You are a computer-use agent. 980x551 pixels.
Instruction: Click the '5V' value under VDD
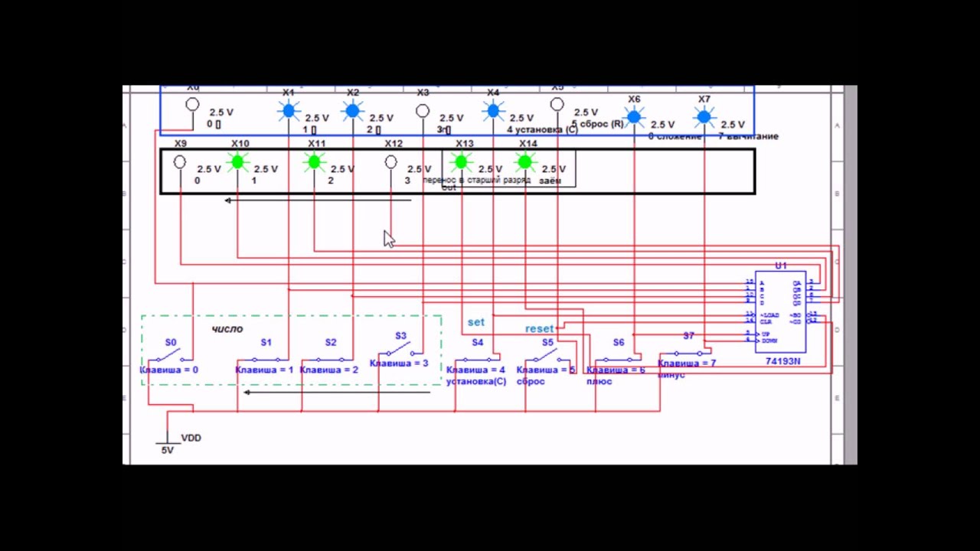pos(167,451)
